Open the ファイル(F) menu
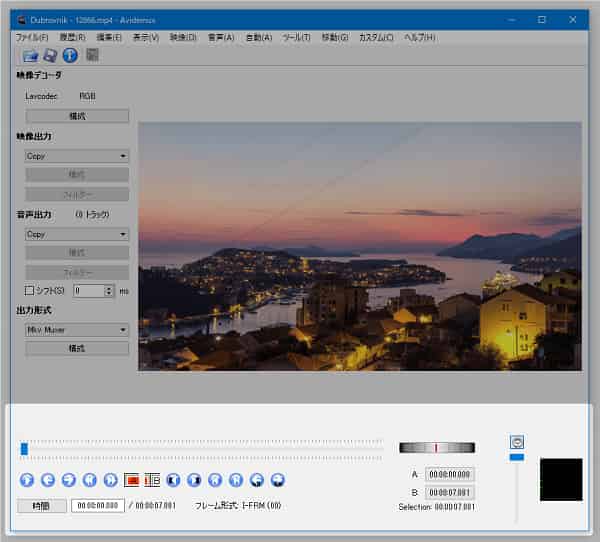This screenshot has width=600, height=542. click(32, 37)
